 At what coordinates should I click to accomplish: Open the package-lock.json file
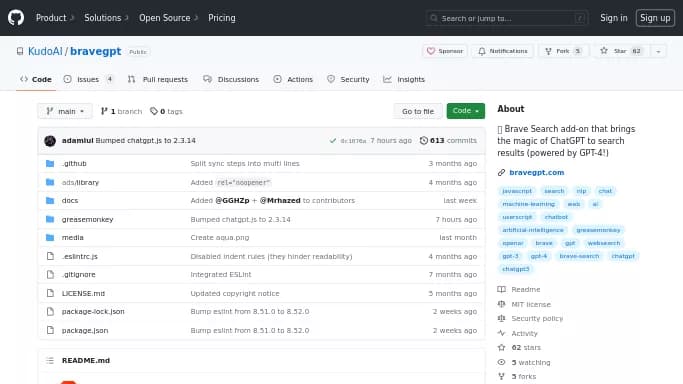[x=93, y=312]
